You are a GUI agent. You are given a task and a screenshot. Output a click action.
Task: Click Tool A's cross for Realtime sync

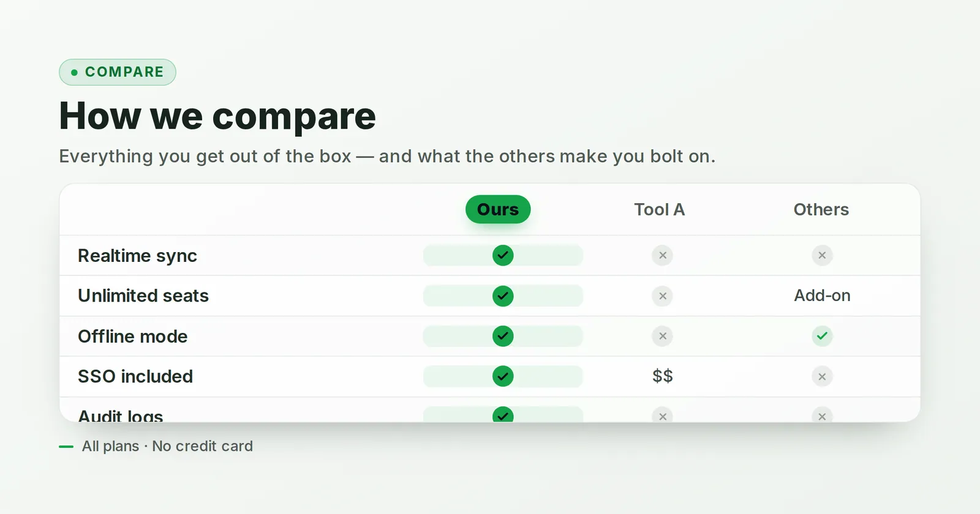point(662,255)
